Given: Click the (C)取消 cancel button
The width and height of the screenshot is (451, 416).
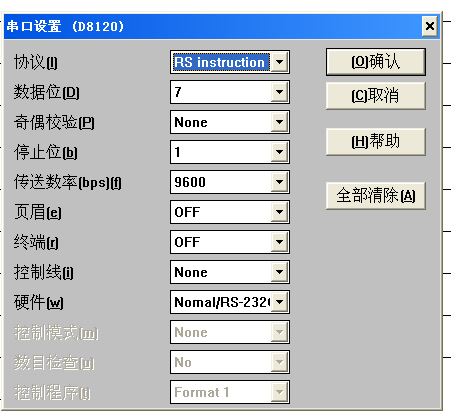Looking at the screenshot, I should click(376, 96).
